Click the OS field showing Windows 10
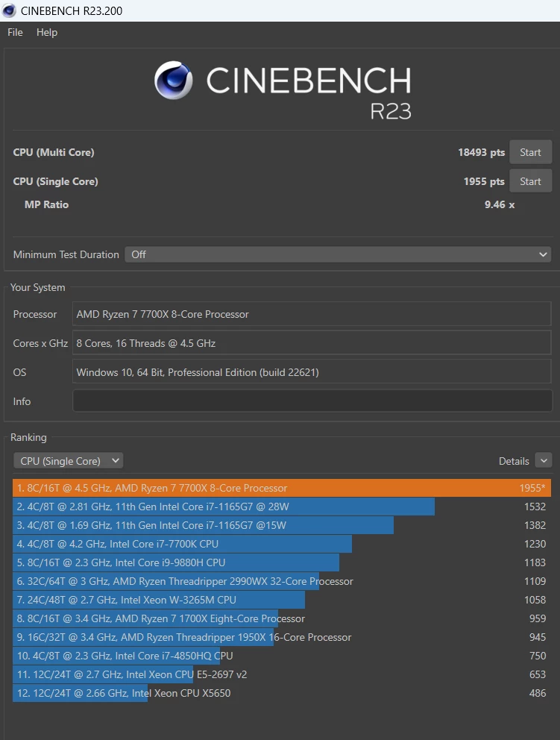This screenshot has width=560, height=740. (312, 372)
